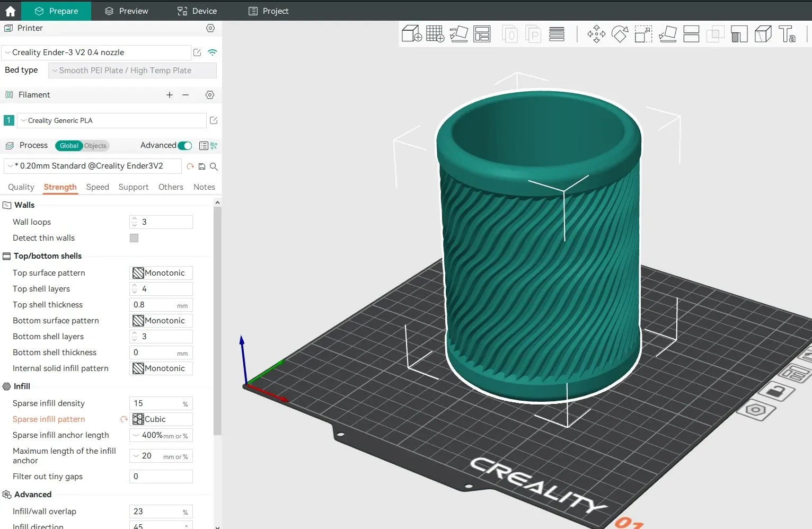Image resolution: width=812 pixels, height=529 pixels.
Task: Open the 0.20mm Standard process preset dropdown
Action: 93,166
